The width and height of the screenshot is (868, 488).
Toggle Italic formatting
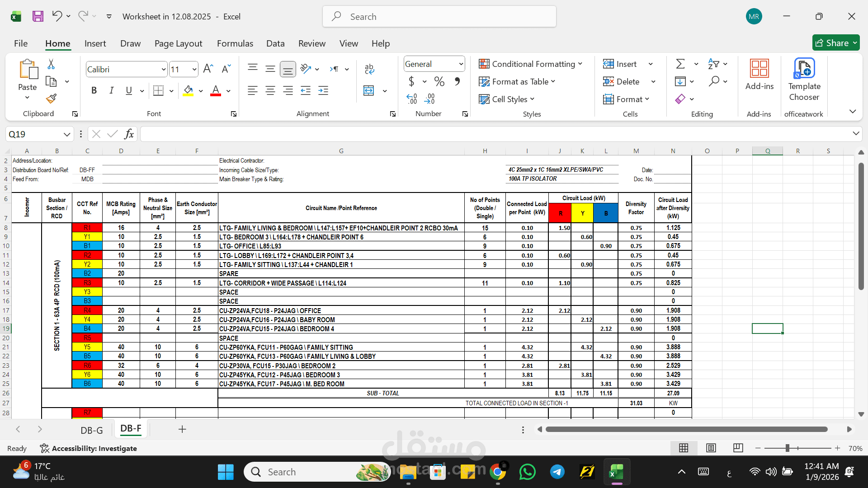(111, 90)
